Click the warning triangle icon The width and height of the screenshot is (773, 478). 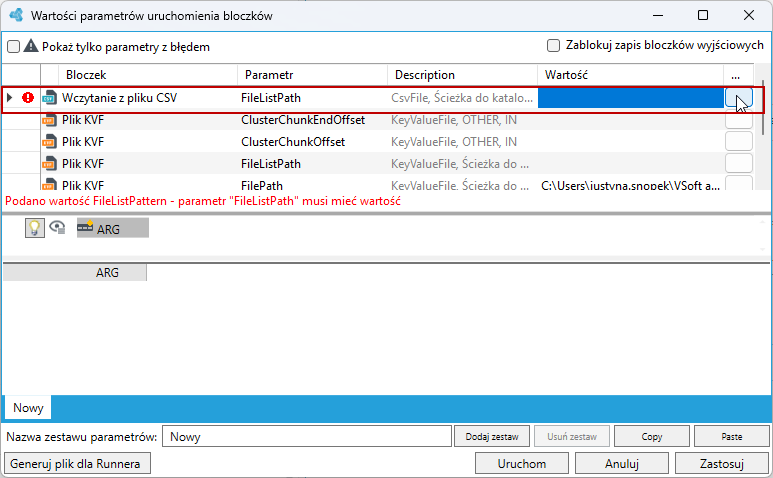coord(31,46)
